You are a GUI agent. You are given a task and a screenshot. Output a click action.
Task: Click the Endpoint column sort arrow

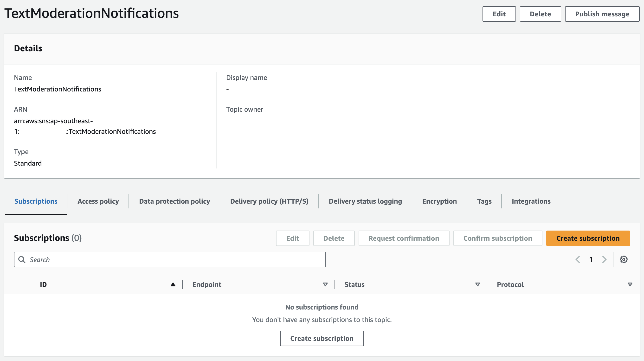[325, 284]
